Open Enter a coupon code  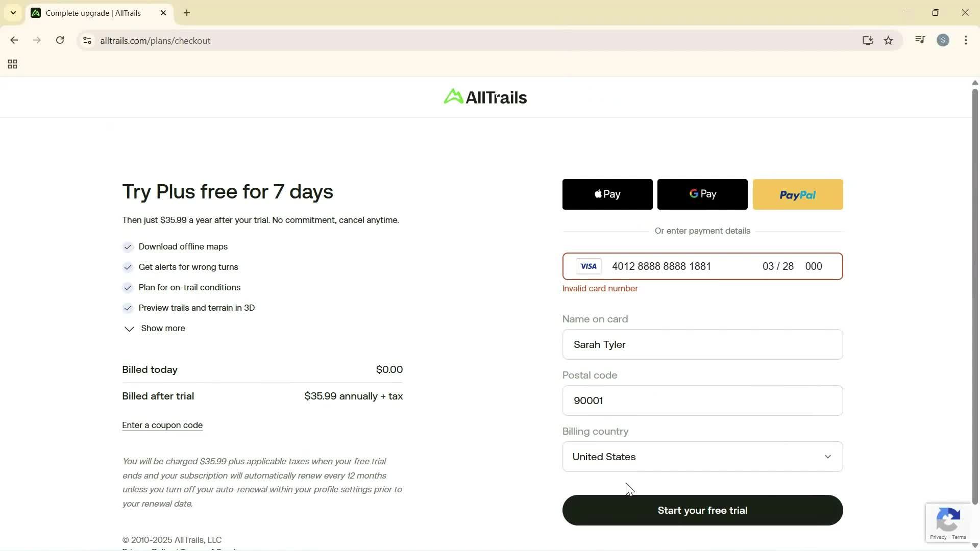[162, 424]
